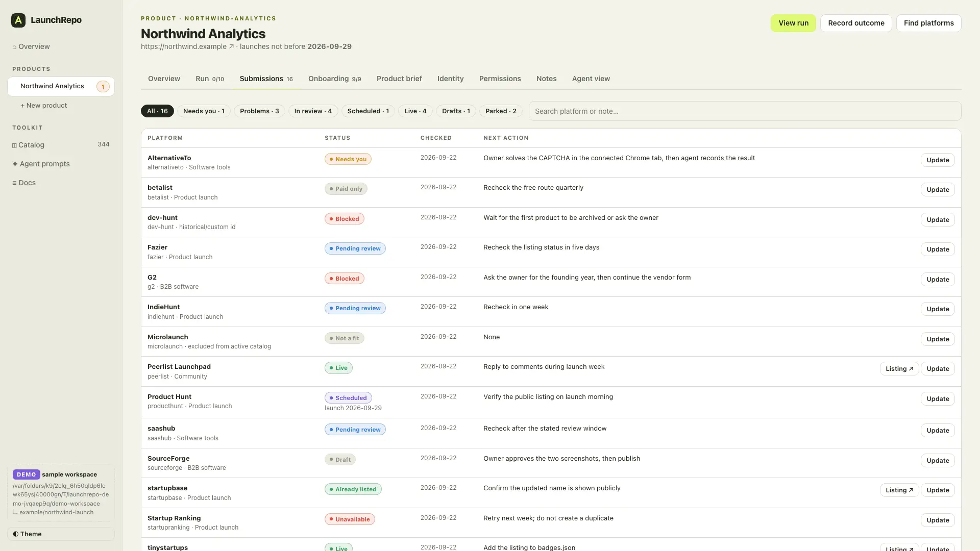Click Record outcome button

pos(856,23)
